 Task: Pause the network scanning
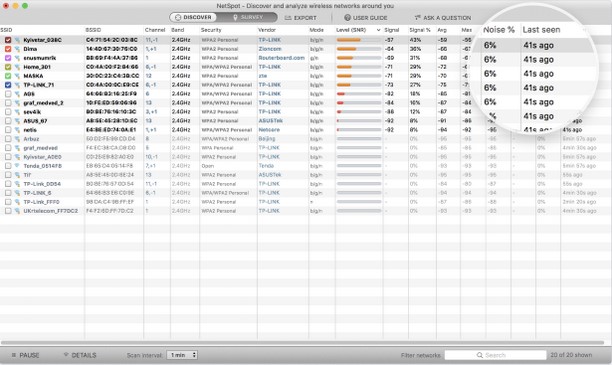coord(25,355)
